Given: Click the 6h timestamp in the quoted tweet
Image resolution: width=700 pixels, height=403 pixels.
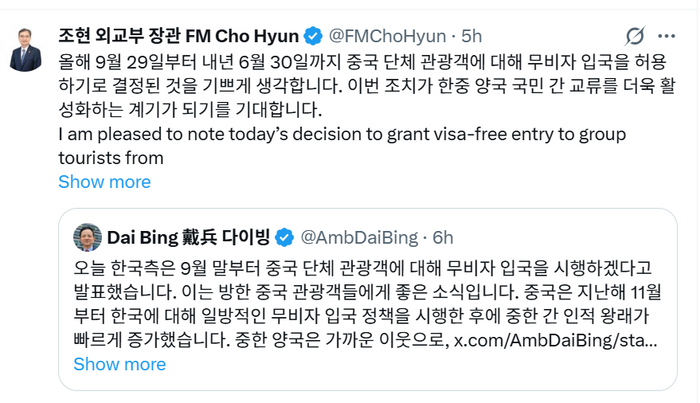Looking at the screenshot, I should (x=442, y=237).
